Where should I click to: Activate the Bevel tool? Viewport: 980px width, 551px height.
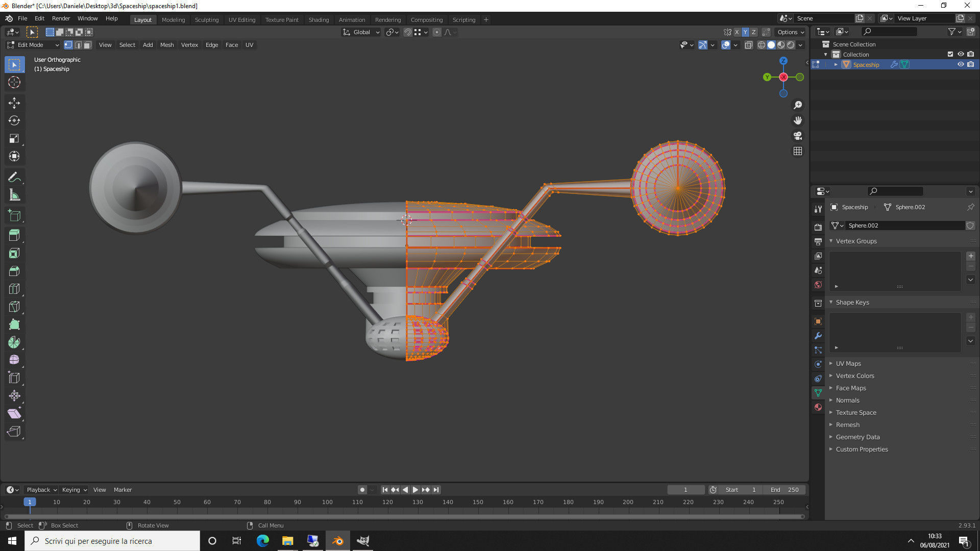tap(14, 271)
